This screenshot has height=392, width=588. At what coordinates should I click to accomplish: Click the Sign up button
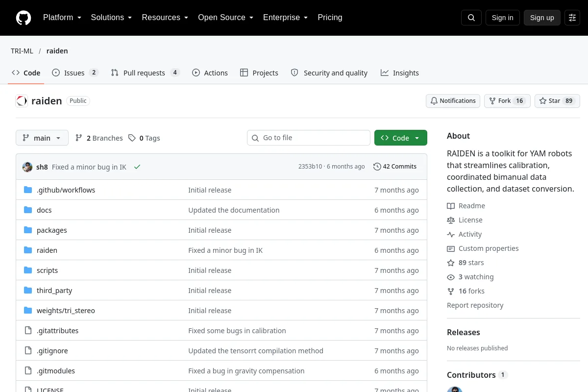click(542, 18)
